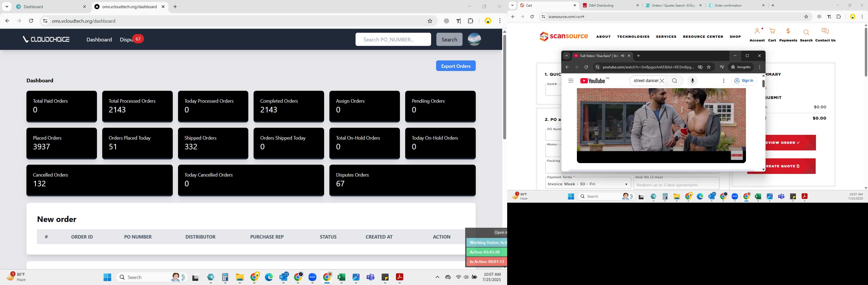Click YouTube logo in incognito window
868x285 pixels.
pyautogui.click(x=592, y=81)
